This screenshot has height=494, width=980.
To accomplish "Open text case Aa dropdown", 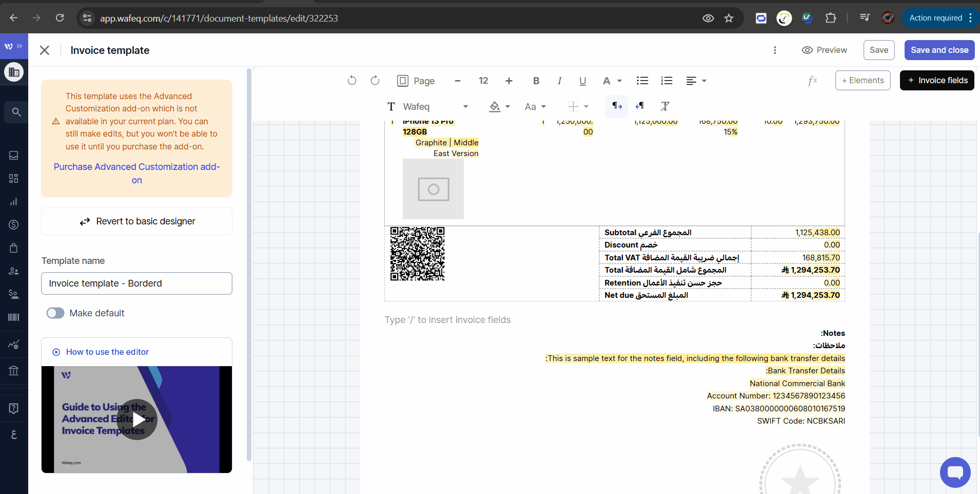I will pos(535,106).
